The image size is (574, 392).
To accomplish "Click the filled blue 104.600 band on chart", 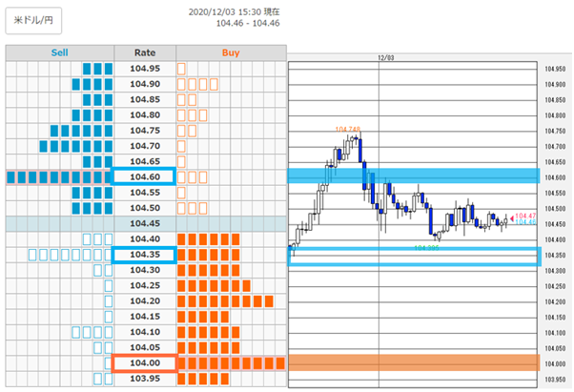I will 414,175.
